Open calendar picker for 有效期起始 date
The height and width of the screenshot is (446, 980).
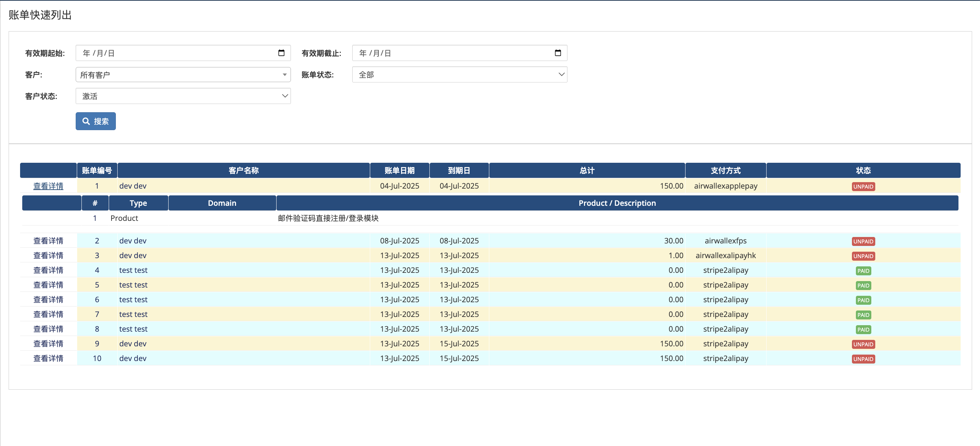pyautogui.click(x=281, y=53)
